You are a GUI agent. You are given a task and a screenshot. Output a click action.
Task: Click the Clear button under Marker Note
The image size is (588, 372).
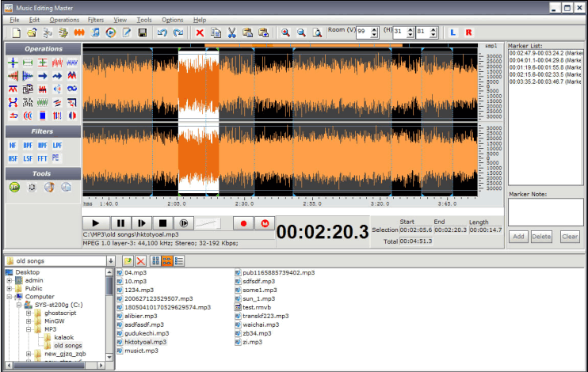569,237
